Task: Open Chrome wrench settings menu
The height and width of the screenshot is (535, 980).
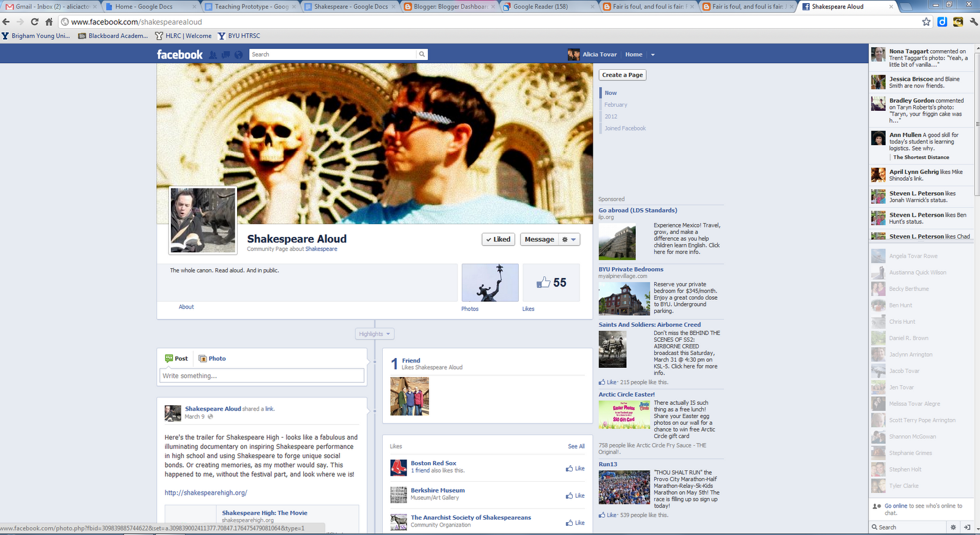Action: pyautogui.click(x=973, y=21)
